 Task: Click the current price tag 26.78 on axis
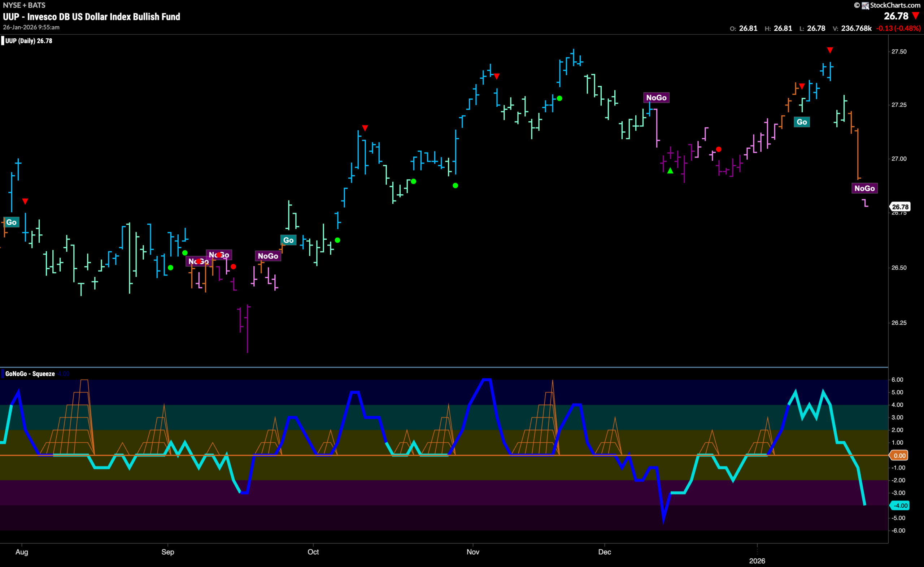pos(899,207)
